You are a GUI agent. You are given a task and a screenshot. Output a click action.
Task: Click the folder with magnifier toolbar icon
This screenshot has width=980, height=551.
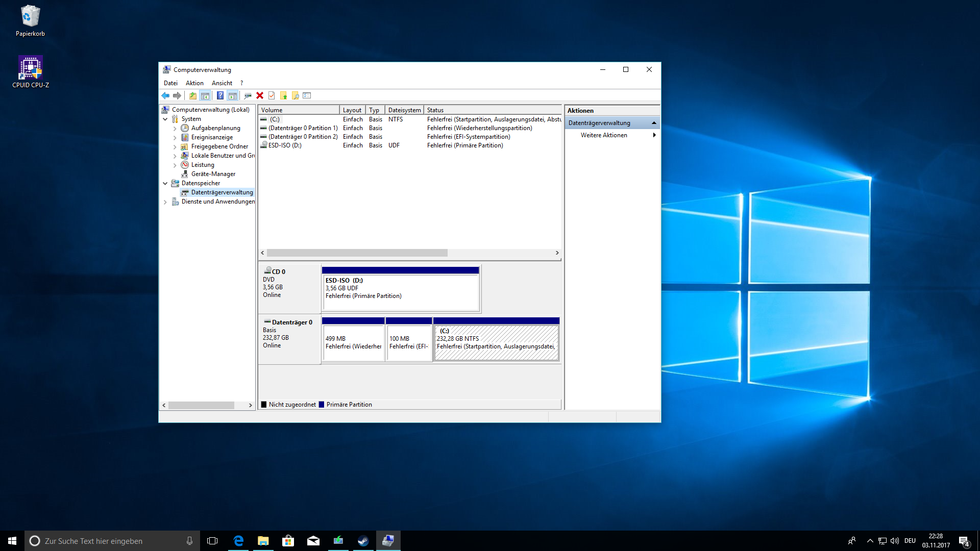(295, 95)
